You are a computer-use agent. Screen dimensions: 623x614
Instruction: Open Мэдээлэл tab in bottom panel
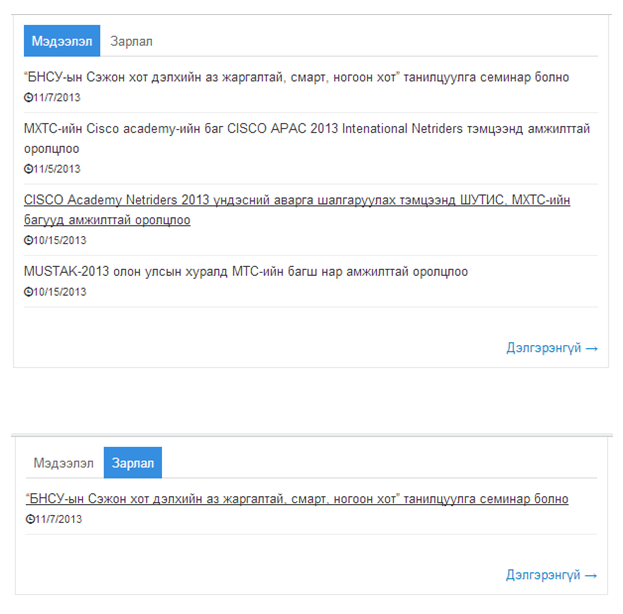(x=64, y=463)
